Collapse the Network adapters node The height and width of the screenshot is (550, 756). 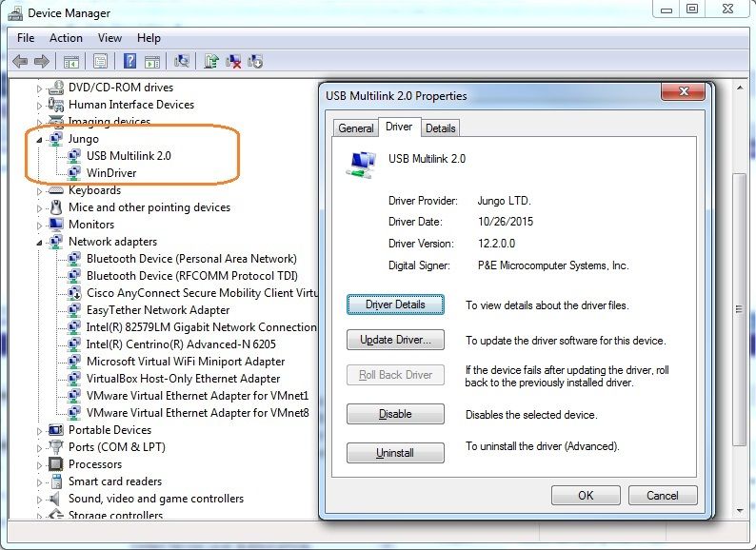coord(40,243)
